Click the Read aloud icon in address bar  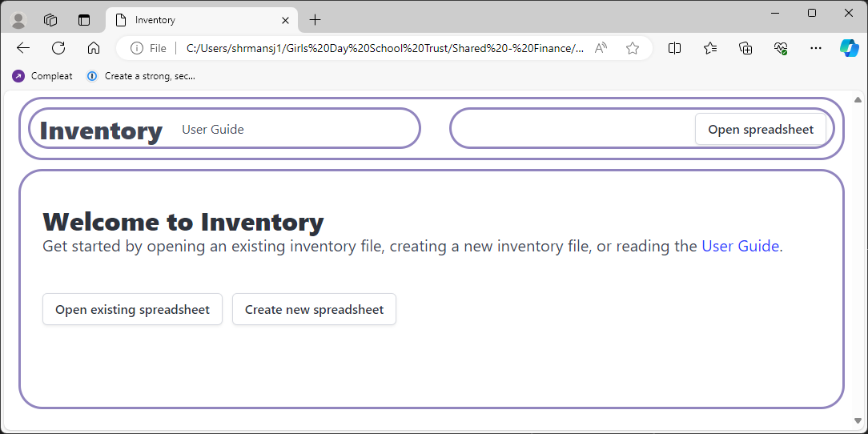tap(601, 48)
